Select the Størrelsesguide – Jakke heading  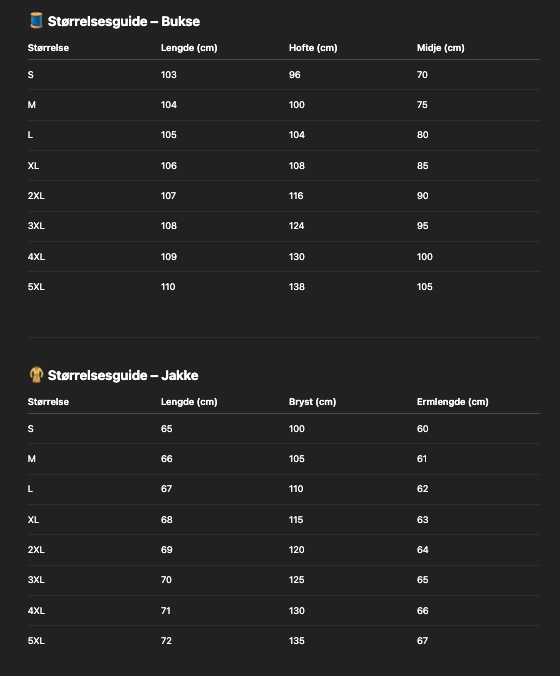coord(123,375)
